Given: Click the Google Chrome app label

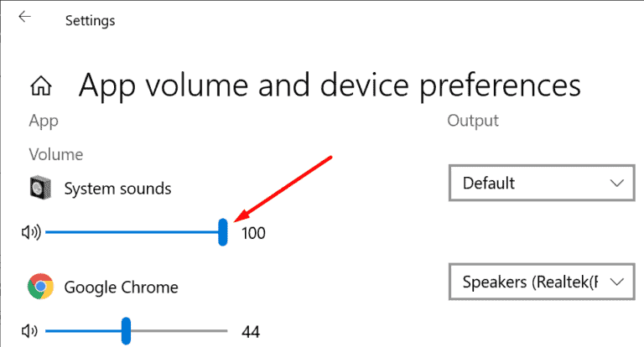Looking at the screenshot, I should pyautogui.click(x=121, y=287).
